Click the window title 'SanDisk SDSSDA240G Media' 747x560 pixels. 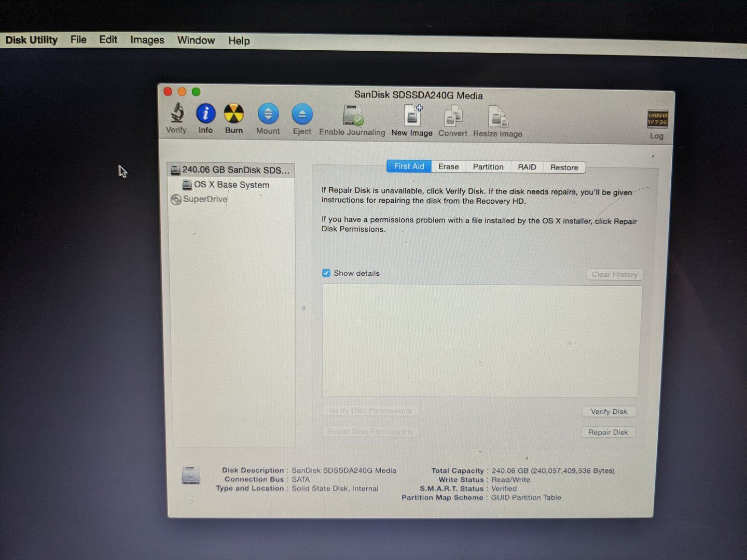coord(419,95)
